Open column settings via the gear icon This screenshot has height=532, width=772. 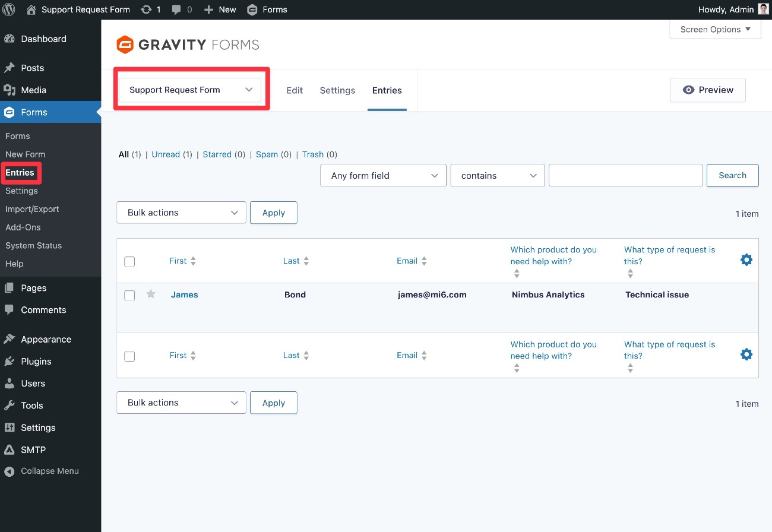746,259
